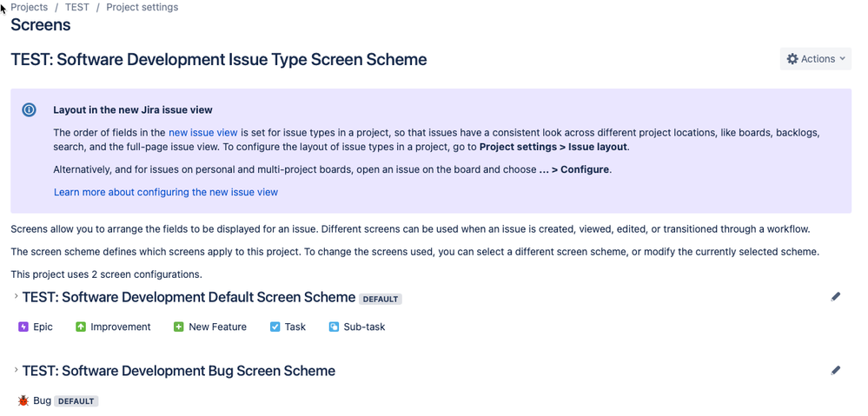Click the 'Screens' page heading
The height and width of the screenshot is (416, 868).
[41, 25]
